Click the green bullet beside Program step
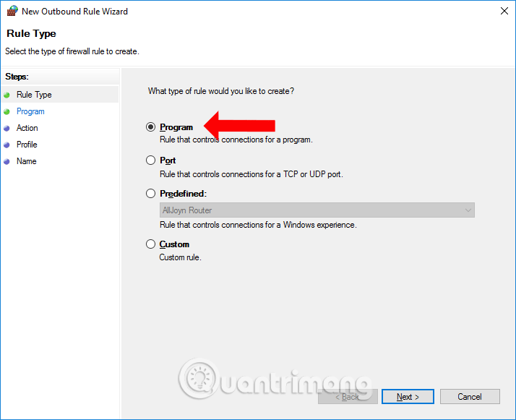Screen dimensions: 516x420 (7, 111)
